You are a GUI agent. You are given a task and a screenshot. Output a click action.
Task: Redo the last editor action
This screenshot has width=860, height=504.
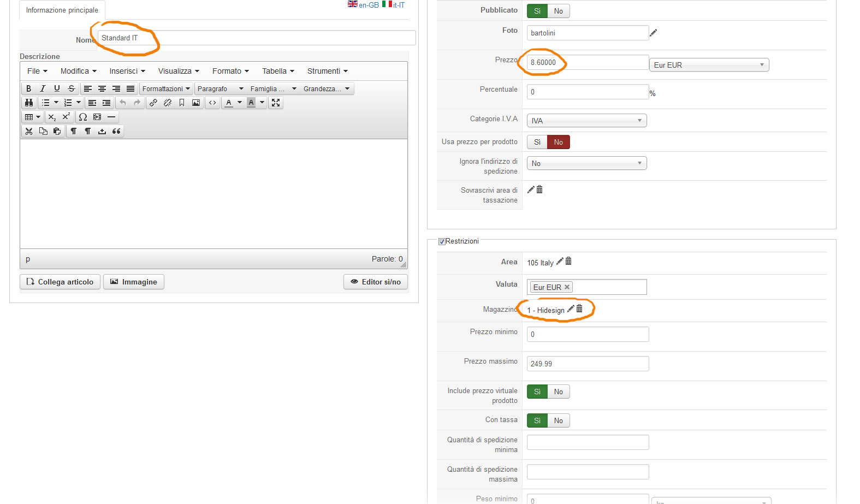click(137, 103)
